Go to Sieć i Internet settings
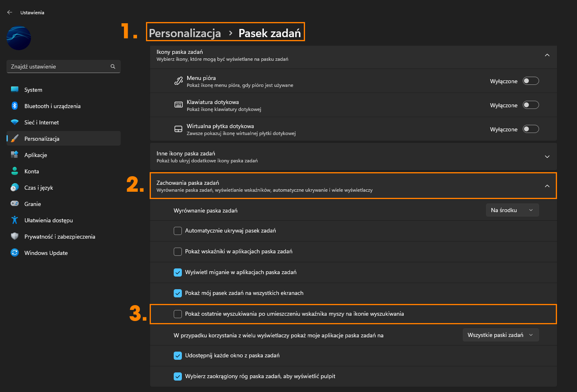This screenshot has height=392, width=577. 64,122
